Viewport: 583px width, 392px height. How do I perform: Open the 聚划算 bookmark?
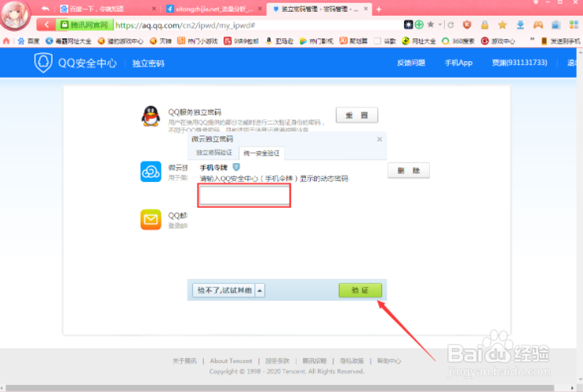353,41
